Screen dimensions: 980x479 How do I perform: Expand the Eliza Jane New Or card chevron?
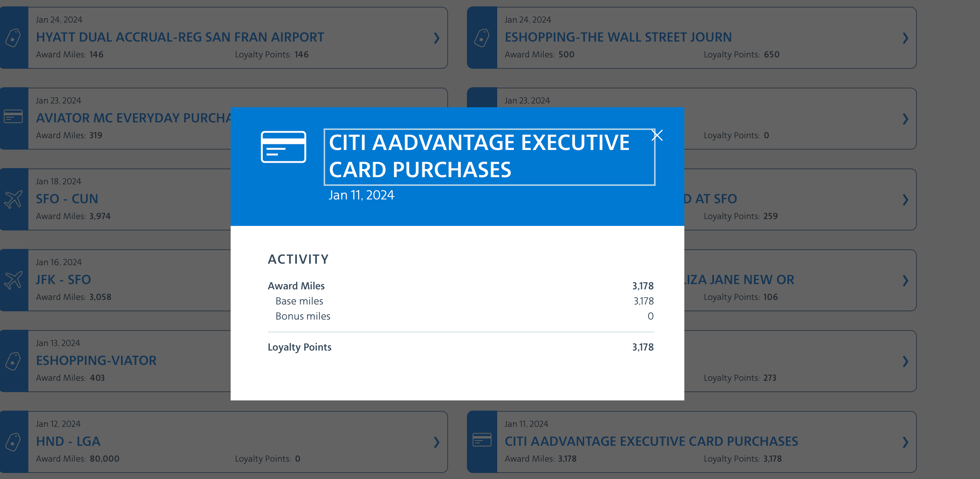click(x=906, y=281)
